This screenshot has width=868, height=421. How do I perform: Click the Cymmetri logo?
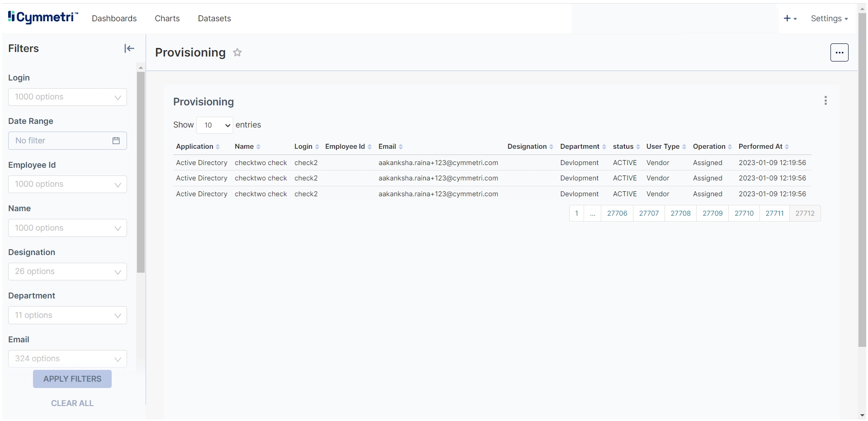43,17
